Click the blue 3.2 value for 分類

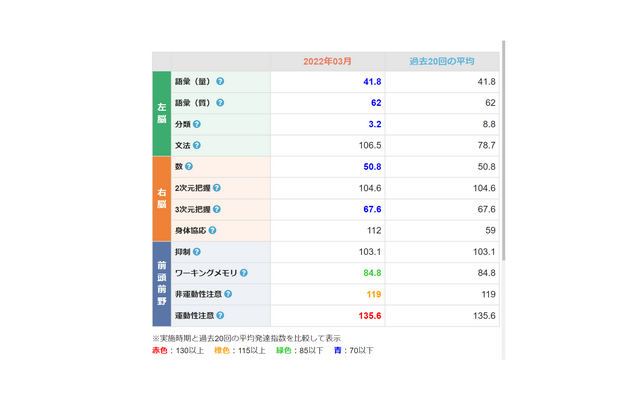coord(375,124)
